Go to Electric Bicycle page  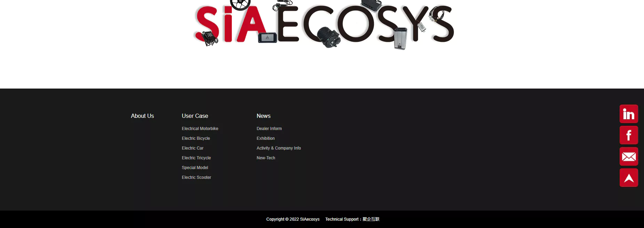click(x=196, y=138)
